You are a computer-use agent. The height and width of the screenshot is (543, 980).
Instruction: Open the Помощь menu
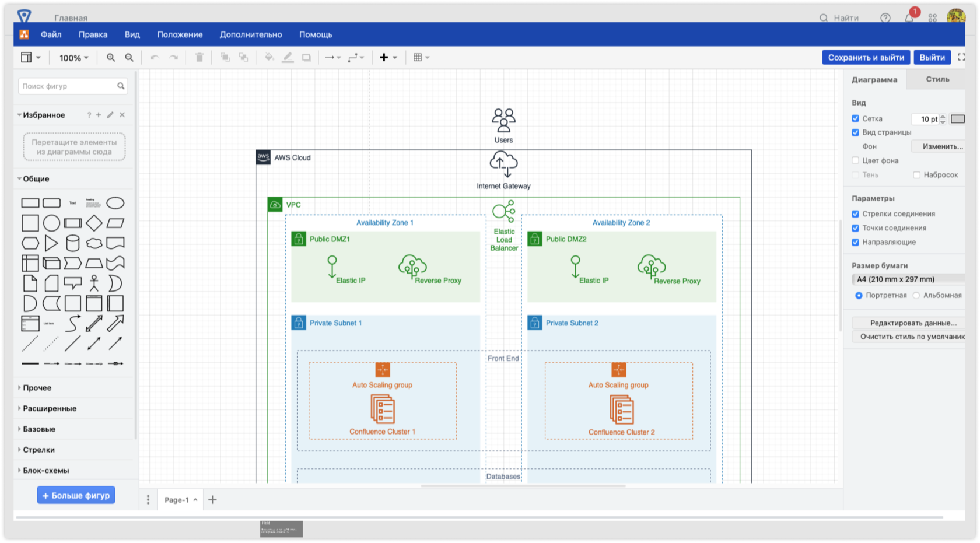pos(316,34)
